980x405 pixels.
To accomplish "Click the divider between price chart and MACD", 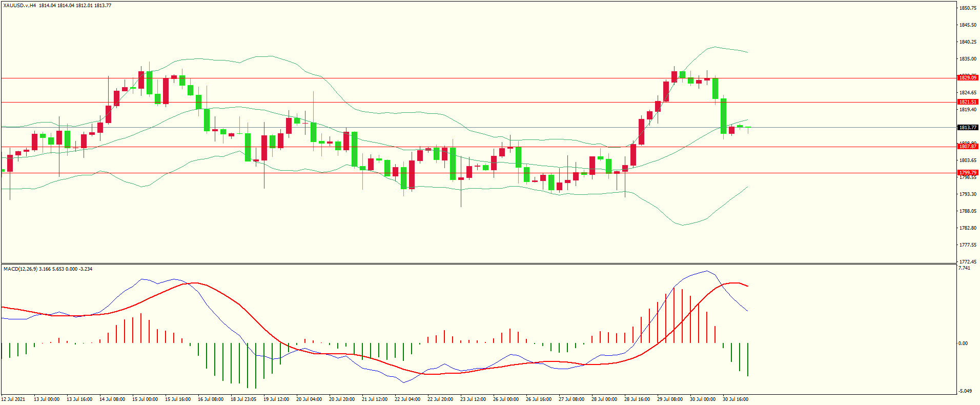I will (x=479, y=264).
